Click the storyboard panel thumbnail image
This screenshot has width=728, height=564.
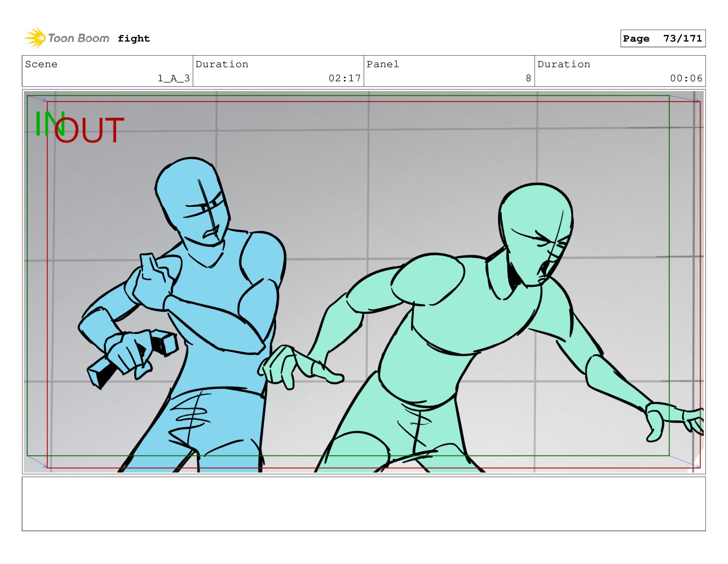pos(364,282)
